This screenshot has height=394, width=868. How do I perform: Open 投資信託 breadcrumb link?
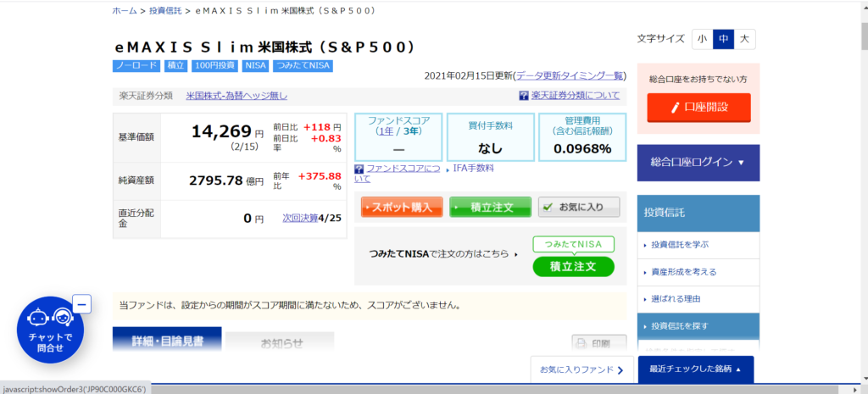coord(165,10)
